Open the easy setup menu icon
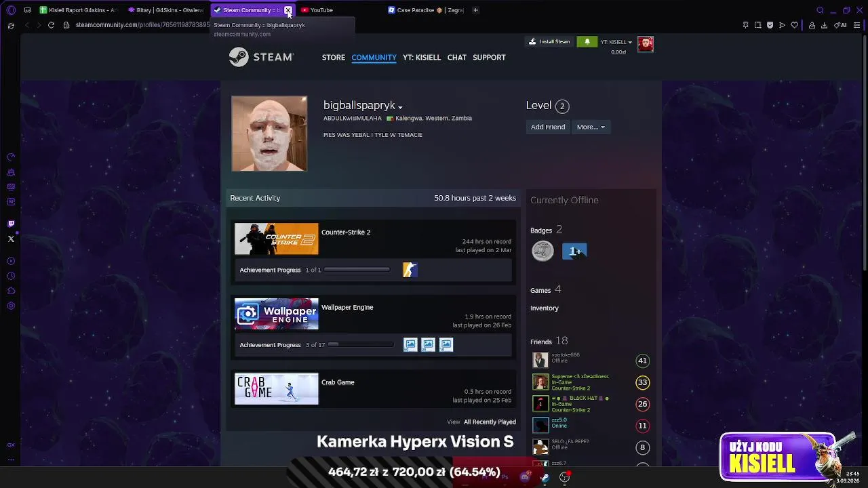868x488 pixels. click(858, 25)
